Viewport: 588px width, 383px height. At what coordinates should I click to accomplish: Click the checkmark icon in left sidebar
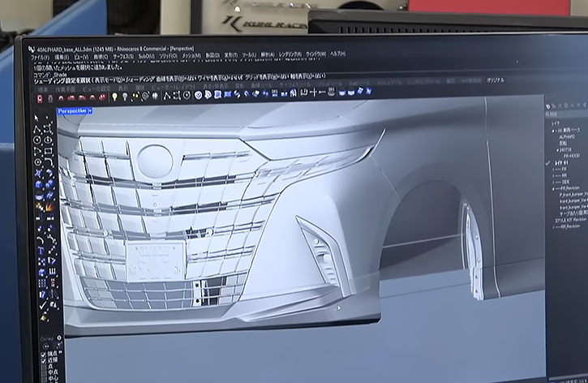click(44, 305)
